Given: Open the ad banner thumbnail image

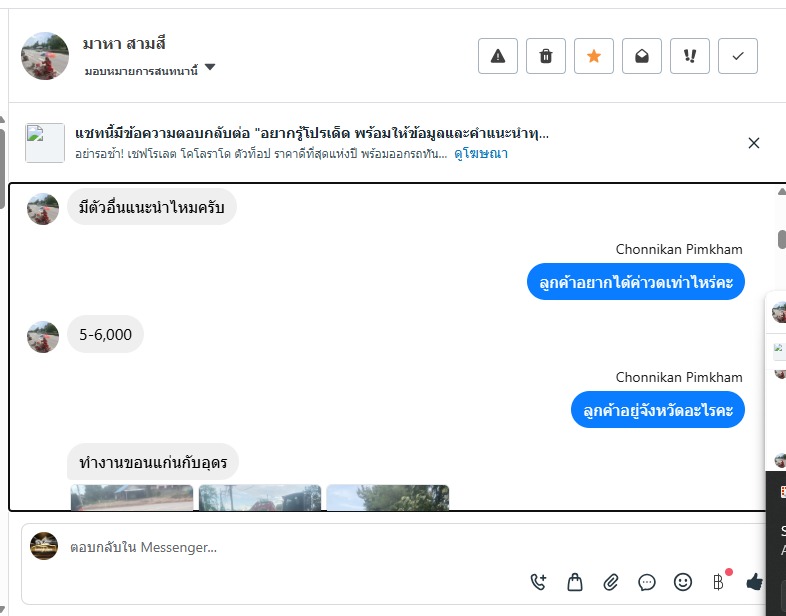Looking at the screenshot, I should pos(45,143).
